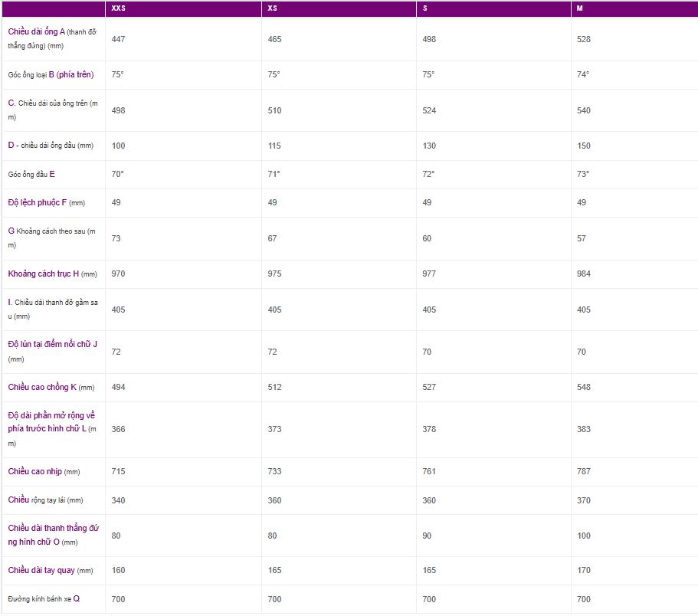698x616 pixels.
Task: Click the 447 value in XXS column
Action: point(118,39)
